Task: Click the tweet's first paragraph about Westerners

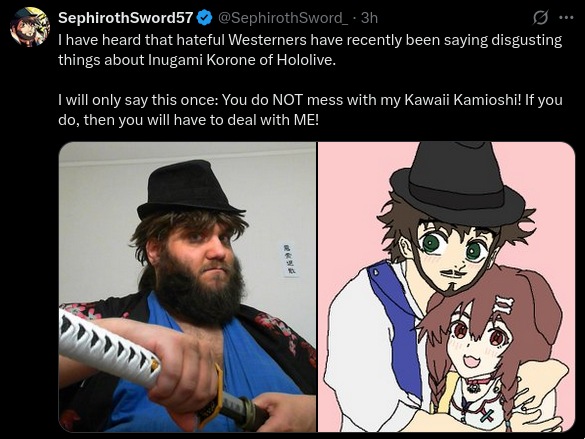Action: click(310, 50)
